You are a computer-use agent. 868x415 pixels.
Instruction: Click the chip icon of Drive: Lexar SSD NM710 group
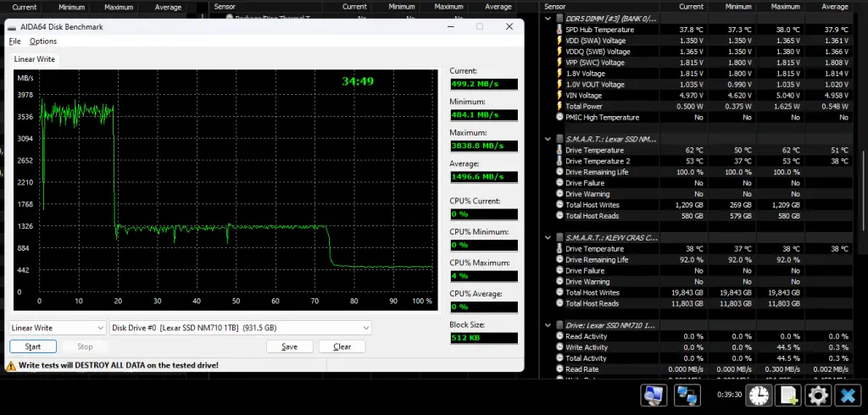pos(559,325)
